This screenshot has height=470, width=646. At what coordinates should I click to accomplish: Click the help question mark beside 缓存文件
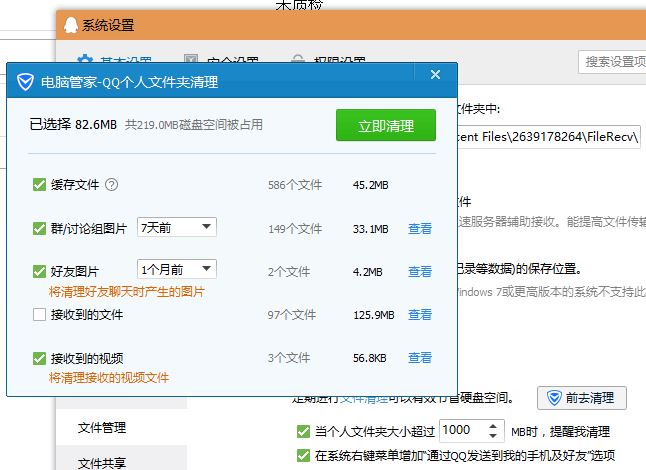[111, 185]
